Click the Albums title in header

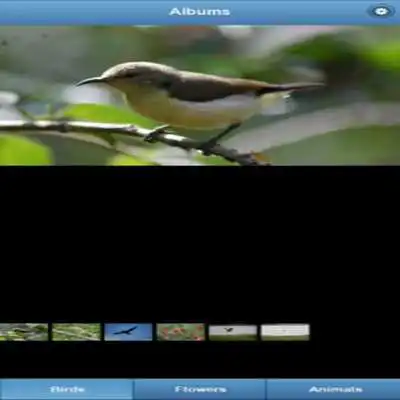199,12
